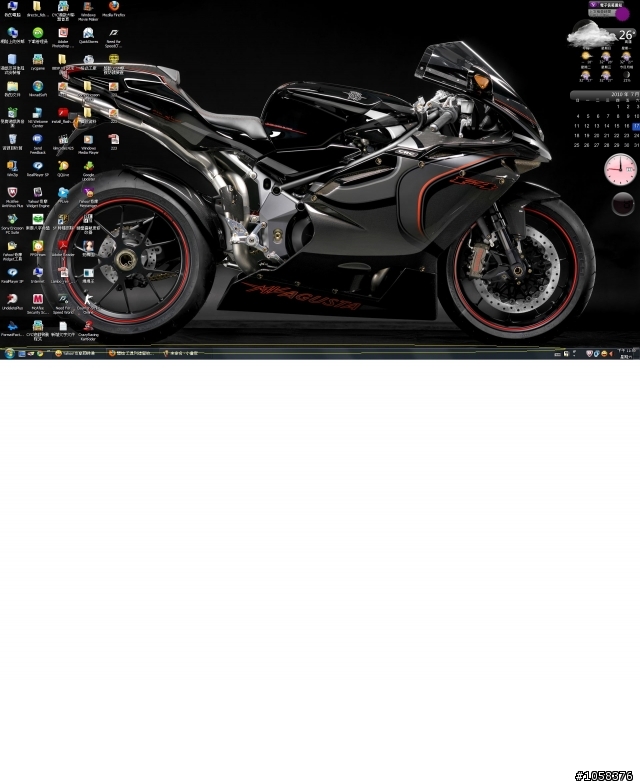Select day 17 in calendar gadget

tap(636, 126)
